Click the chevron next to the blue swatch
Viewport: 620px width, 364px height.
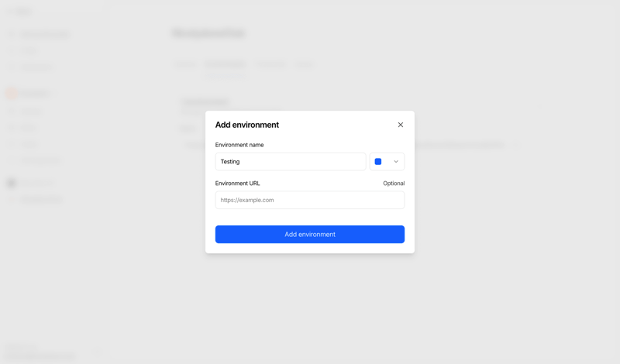point(396,162)
